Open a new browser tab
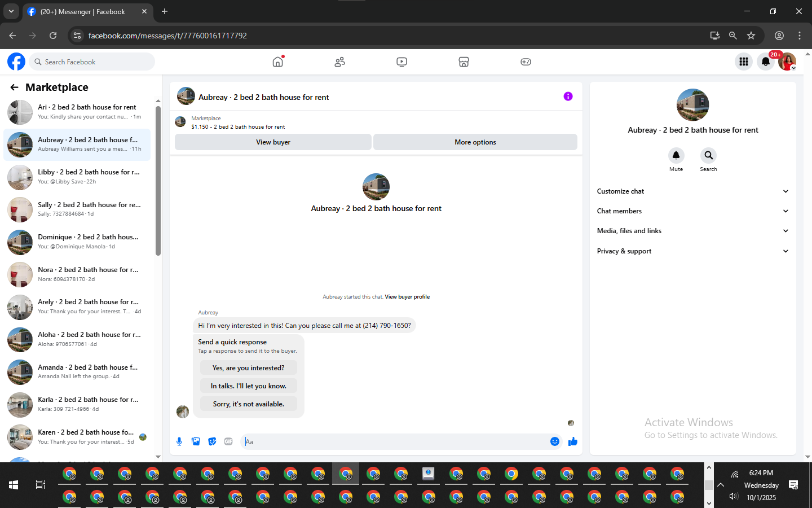The height and width of the screenshot is (508, 812). [x=165, y=11]
